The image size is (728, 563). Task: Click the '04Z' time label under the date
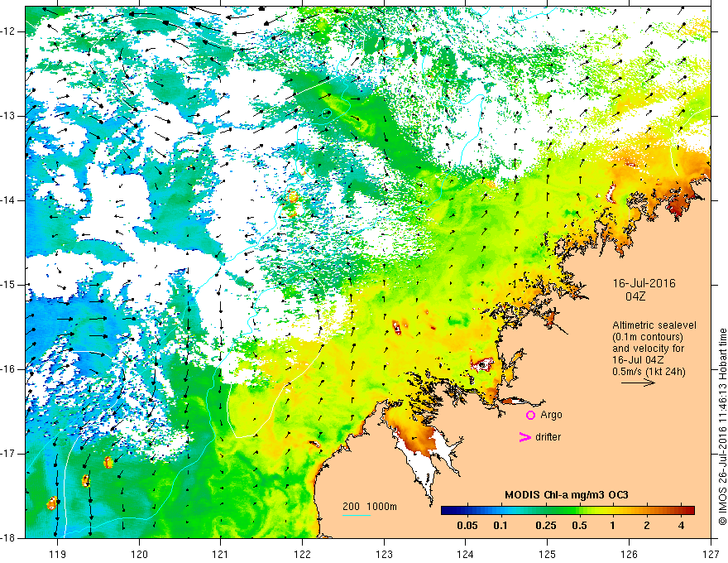click(x=635, y=296)
